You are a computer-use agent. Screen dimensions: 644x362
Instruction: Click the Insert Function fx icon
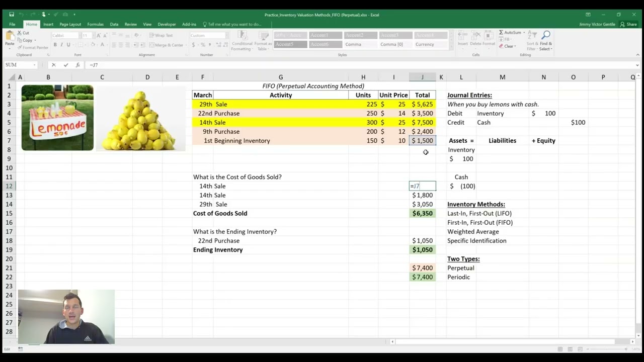click(77, 65)
